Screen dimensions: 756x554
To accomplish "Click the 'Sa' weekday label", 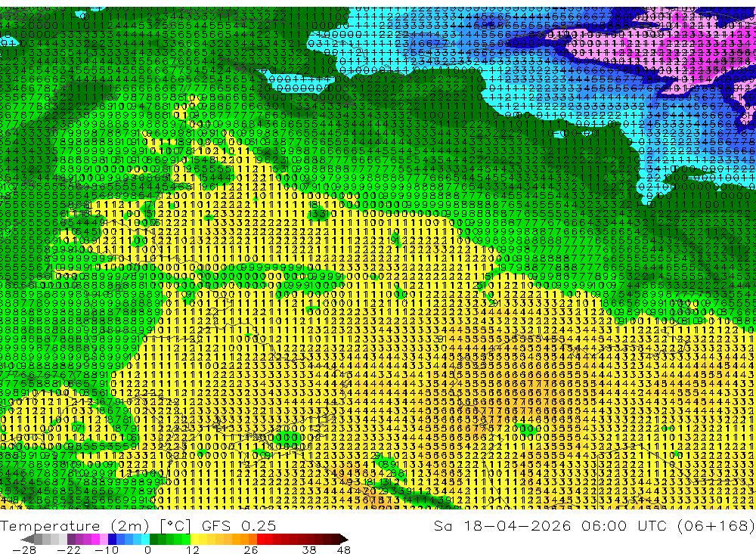I will [x=442, y=525].
